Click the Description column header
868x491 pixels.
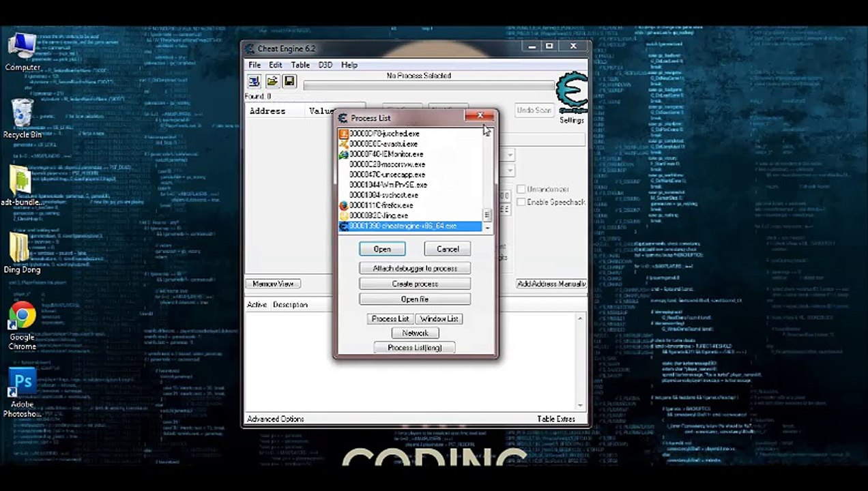290,305
